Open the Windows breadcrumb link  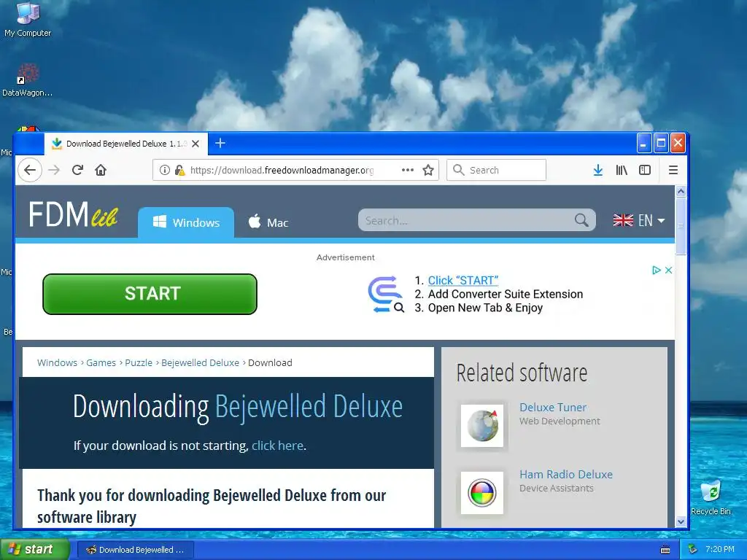pyautogui.click(x=57, y=363)
